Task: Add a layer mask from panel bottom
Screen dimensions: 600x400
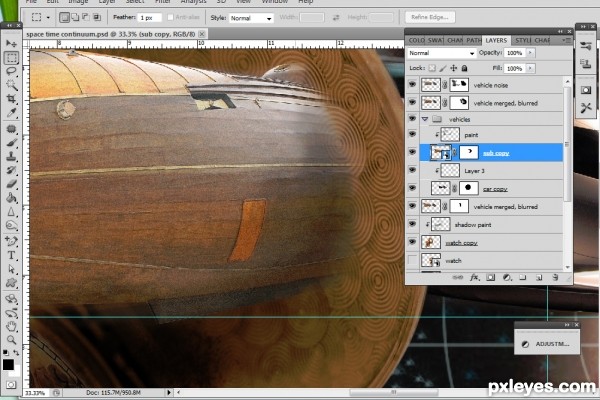Action: [491, 278]
